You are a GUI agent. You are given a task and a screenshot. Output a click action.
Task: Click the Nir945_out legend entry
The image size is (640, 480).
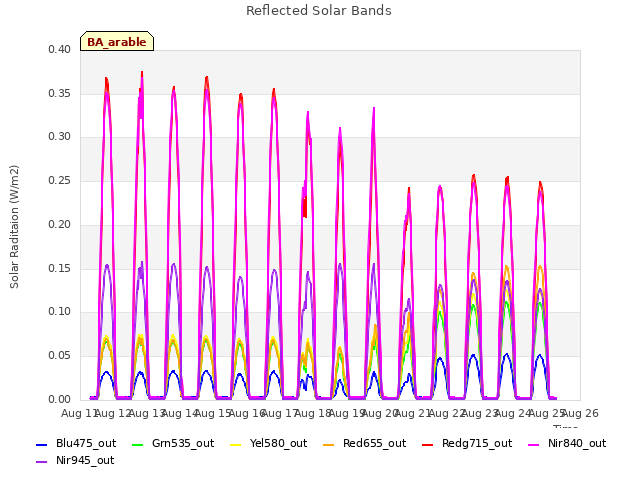[x=76, y=461]
